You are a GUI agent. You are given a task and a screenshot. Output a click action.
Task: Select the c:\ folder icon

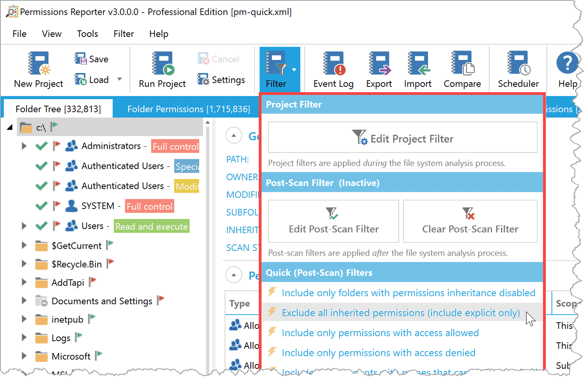coord(26,128)
